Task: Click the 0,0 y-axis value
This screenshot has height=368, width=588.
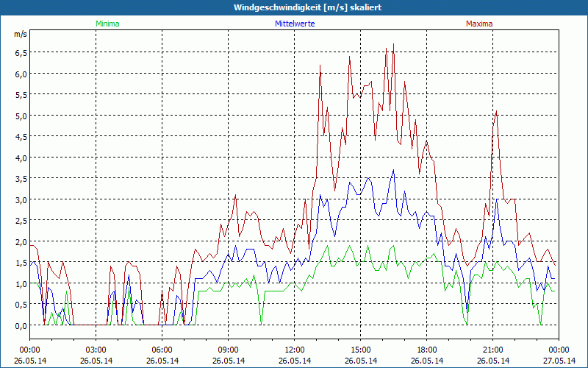Action: pyautogui.click(x=21, y=325)
